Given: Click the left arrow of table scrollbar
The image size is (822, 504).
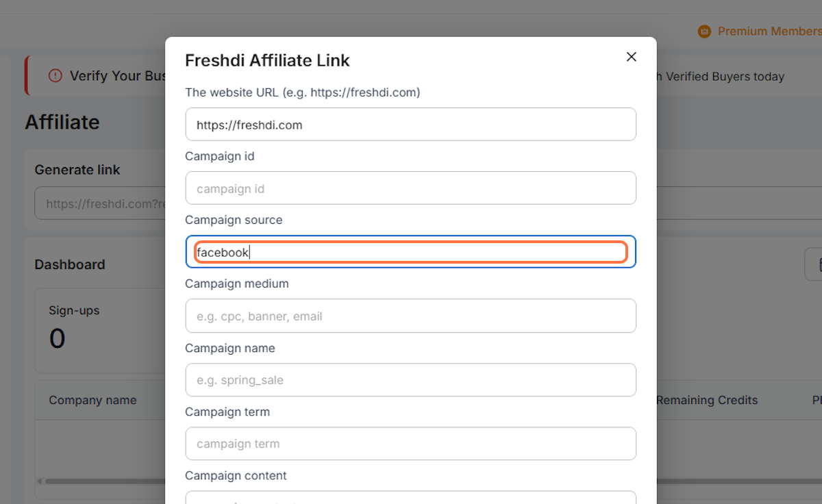Looking at the screenshot, I should [40, 481].
